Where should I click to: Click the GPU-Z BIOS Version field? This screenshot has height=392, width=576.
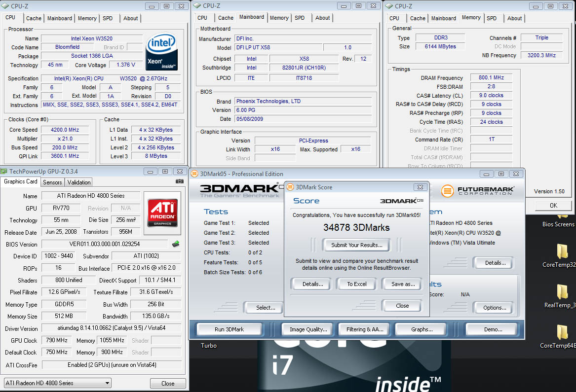(105, 244)
